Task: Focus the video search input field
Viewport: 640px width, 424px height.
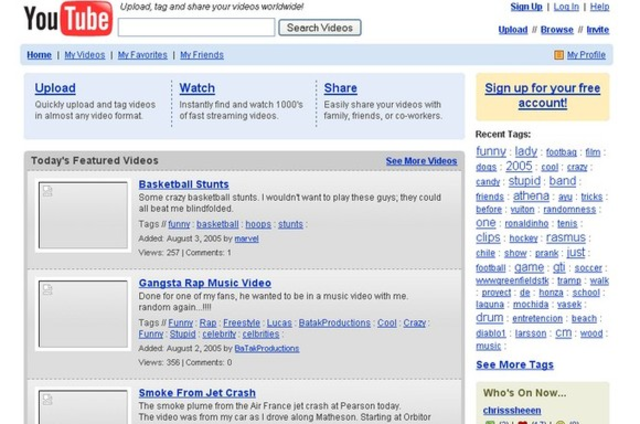Action: pyautogui.click(x=196, y=27)
